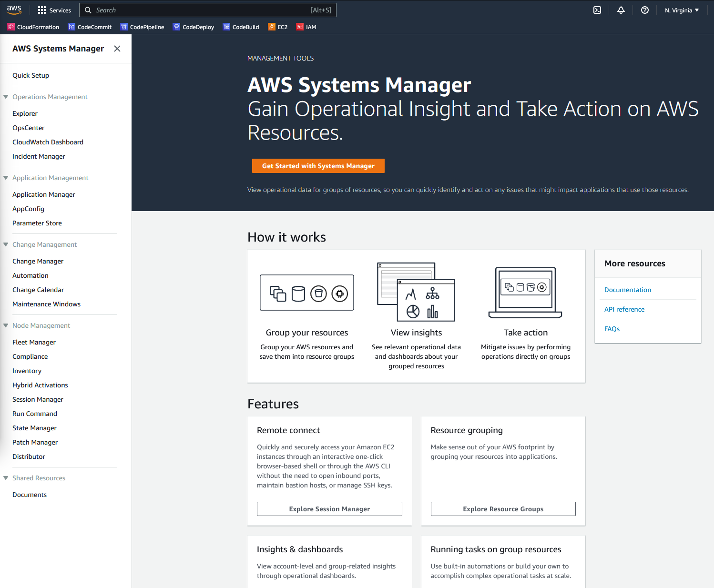Open Session Manager in the sidebar
This screenshot has height=588, width=714.
tap(38, 399)
